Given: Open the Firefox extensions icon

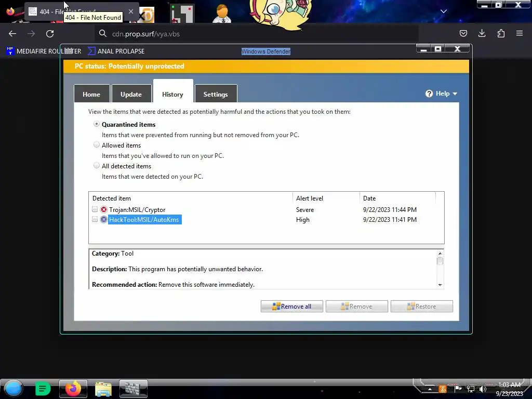Looking at the screenshot, I should coord(501,33).
